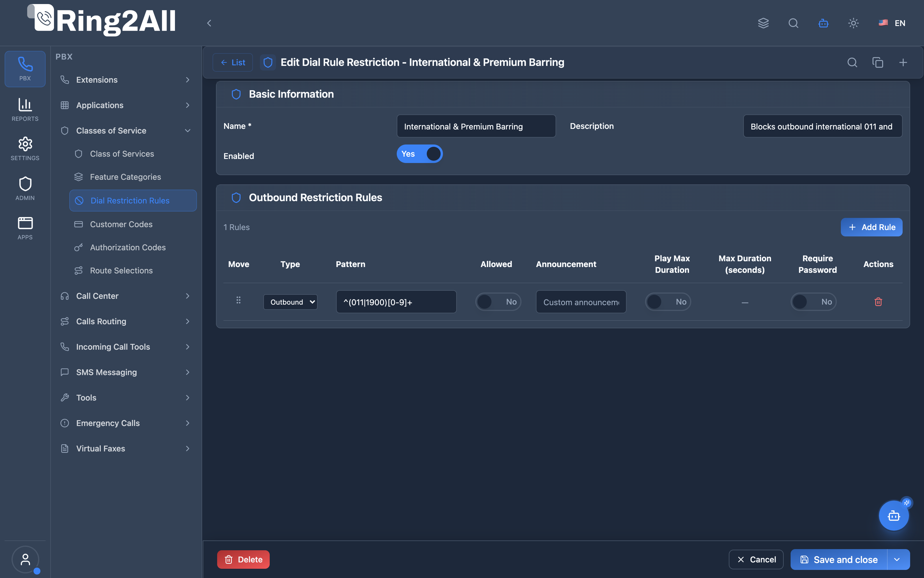Select Dial Restriction Rules menu item
The height and width of the screenshot is (578, 924).
point(133,200)
